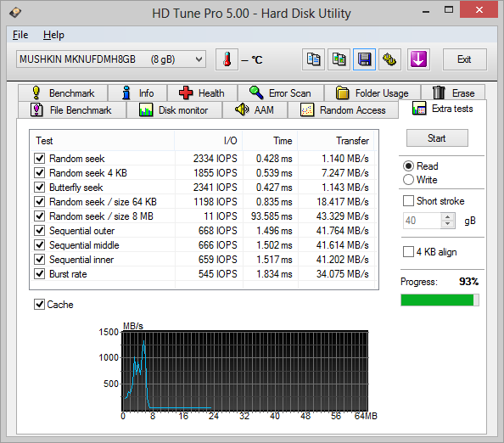Open the File menu

[x=20, y=35]
